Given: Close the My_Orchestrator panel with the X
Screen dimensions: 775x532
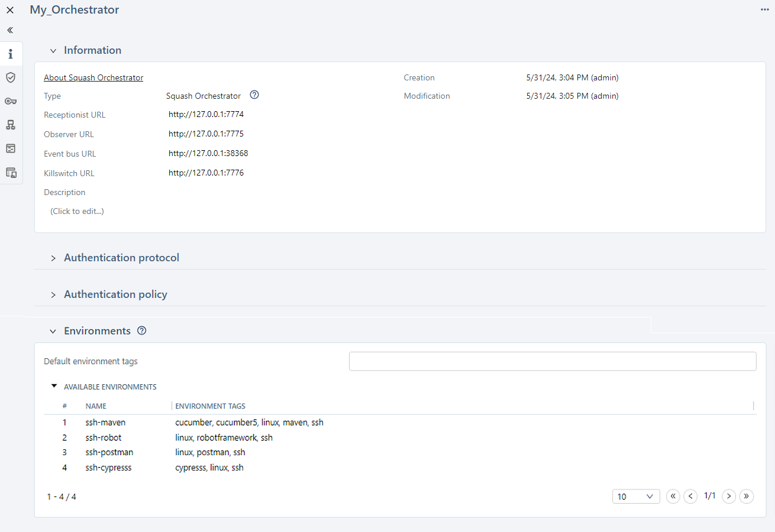Looking at the screenshot, I should click(x=9, y=9).
